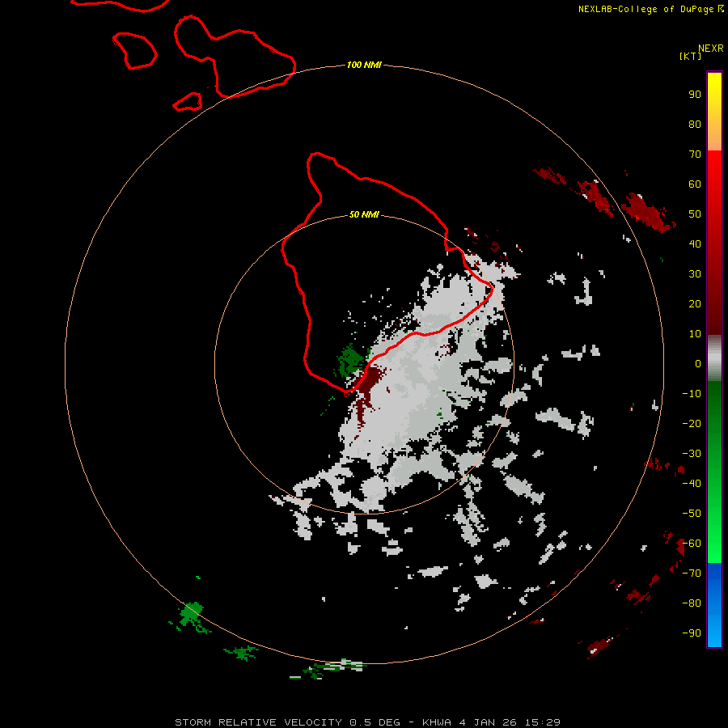Click the -30 value on the velocity scale
Screen dimensions: 728x728
(x=692, y=454)
